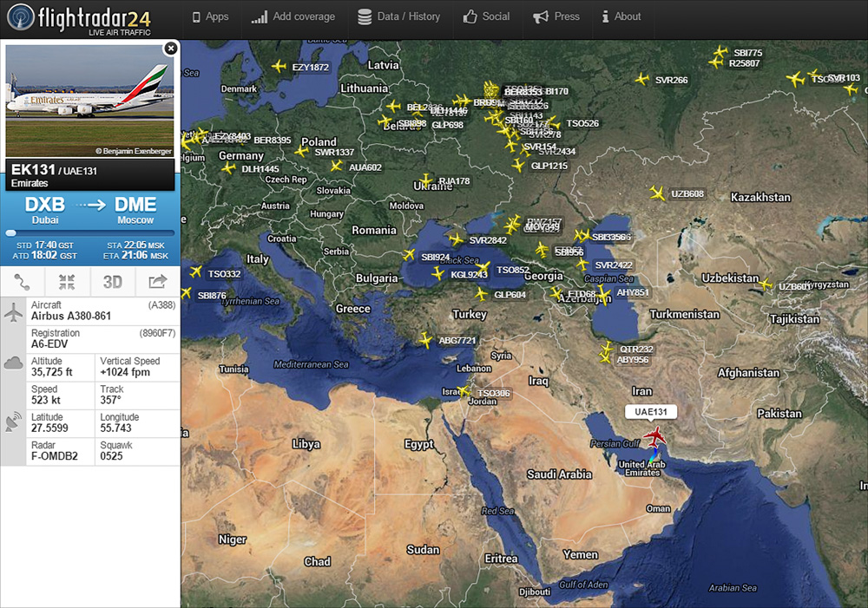Select aircraft SBI876 over Tyrrhenian Sea
Screen dimensions: 868x608
[186, 293]
